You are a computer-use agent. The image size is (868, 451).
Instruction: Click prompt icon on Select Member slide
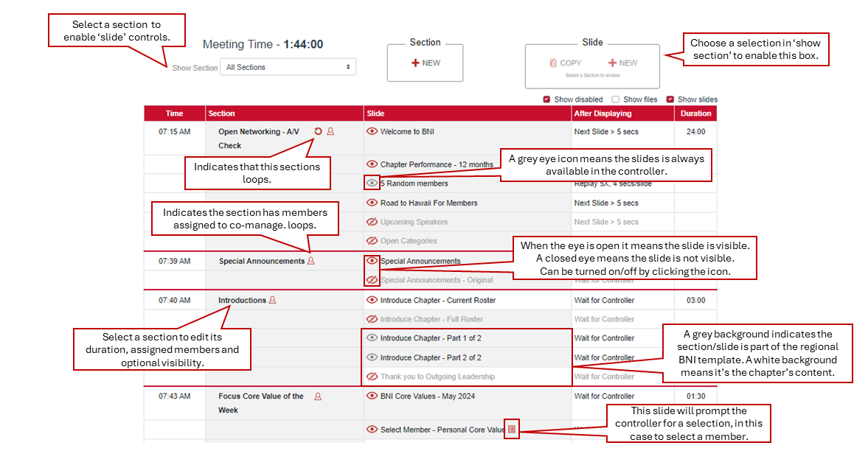[512, 430]
